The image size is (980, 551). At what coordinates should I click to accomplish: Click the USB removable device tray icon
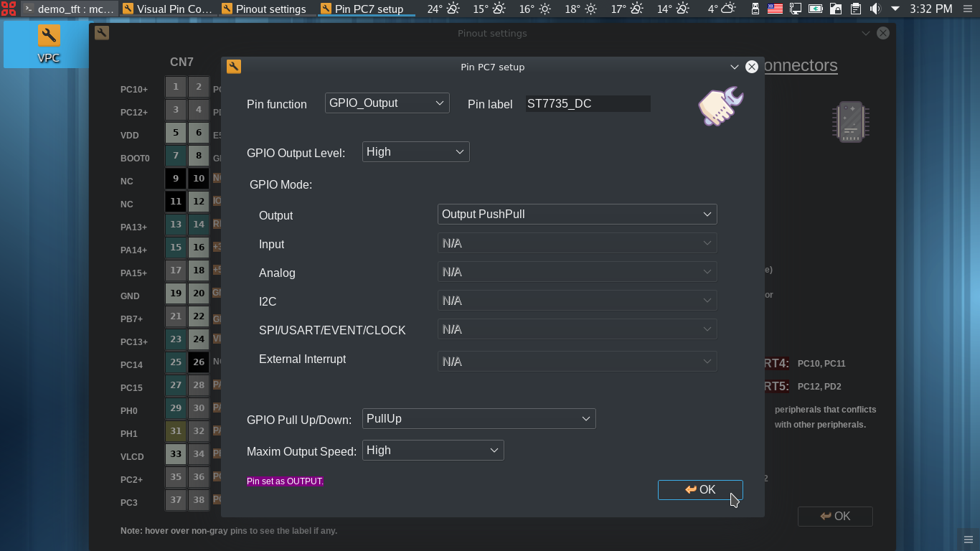(755, 9)
